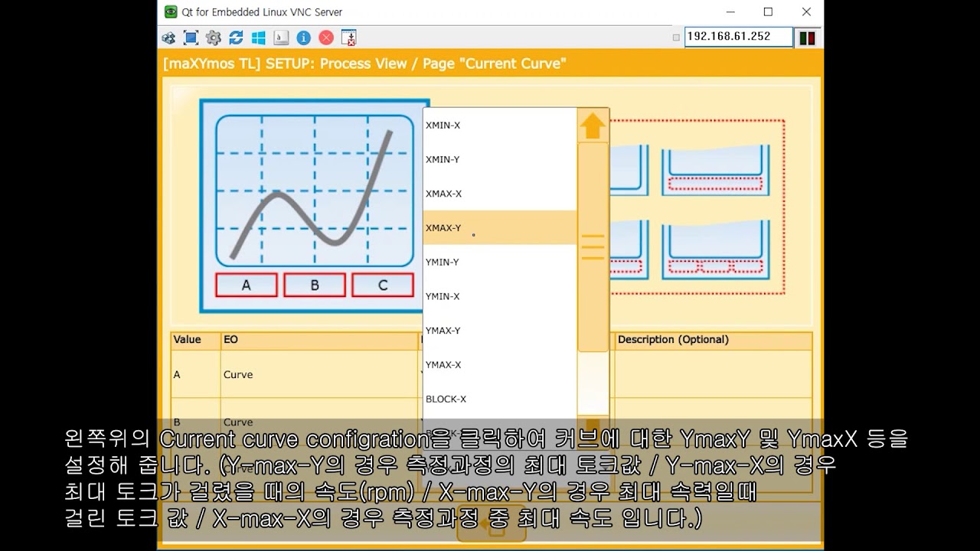
Task: Click the blue refresh screen icon
Action: click(236, 37)
